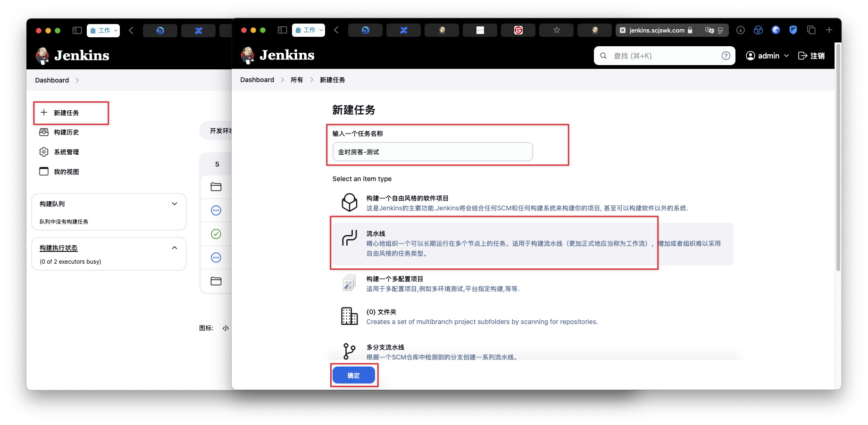868x425 pixels.
Task: Click the translate icon in address bar
Action: (709, 30)
